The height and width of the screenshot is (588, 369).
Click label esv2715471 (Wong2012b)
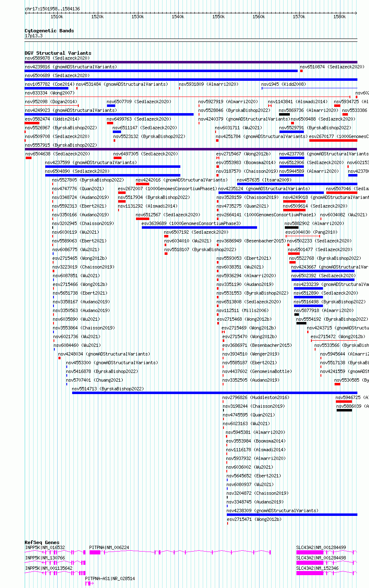point(254,519)
